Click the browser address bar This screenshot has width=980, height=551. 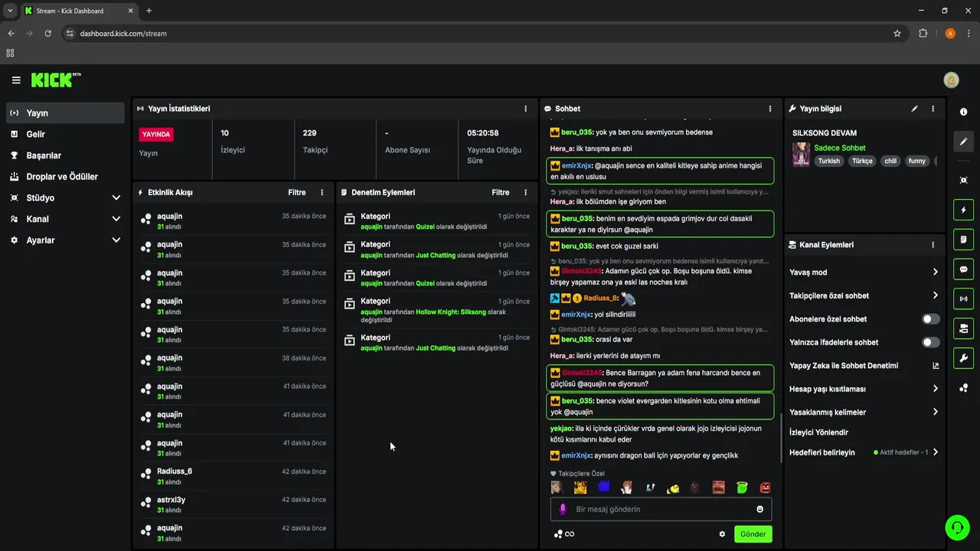click(484, 34)
